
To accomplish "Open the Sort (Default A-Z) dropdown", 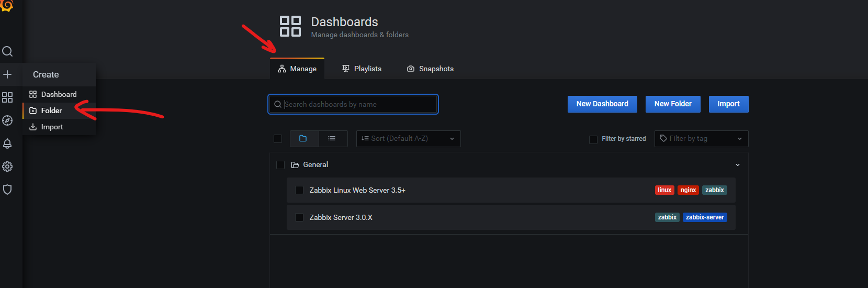I will (x=408, y=139).
